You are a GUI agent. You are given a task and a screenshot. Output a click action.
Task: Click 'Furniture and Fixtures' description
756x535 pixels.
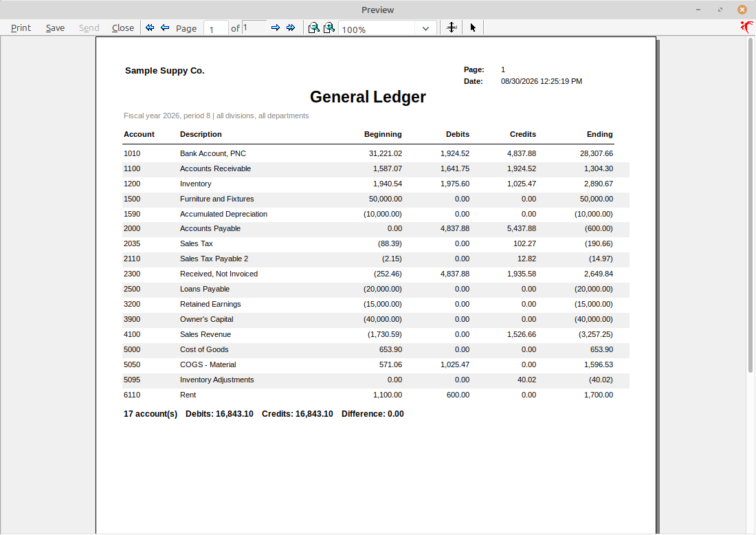pyautogui.click(x=216, y=199)
